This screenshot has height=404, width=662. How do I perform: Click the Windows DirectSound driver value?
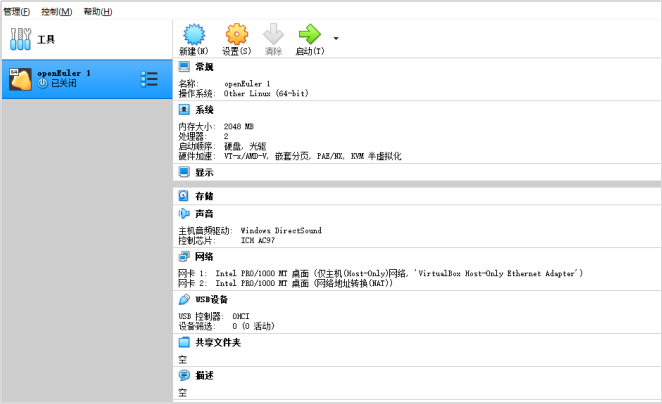coord(281,230)
